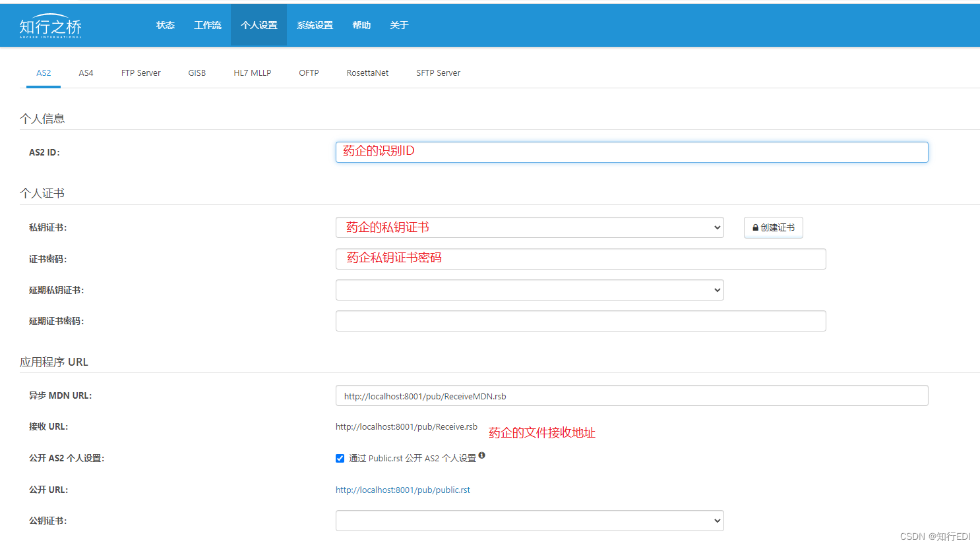The width and height of the screenshot is (980, 547).
Task: Expand the 公钥证书 dropdown
Action: (529, 521)
